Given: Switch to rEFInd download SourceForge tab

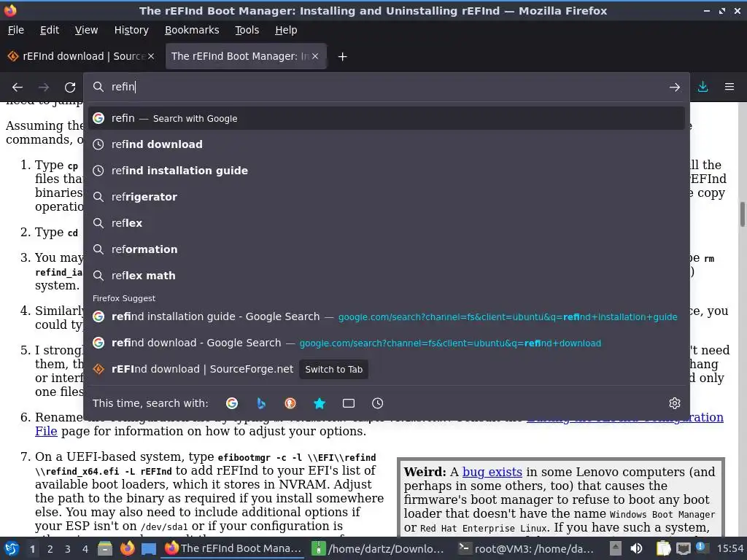Looking at the screenshot, I should (82, 56).
